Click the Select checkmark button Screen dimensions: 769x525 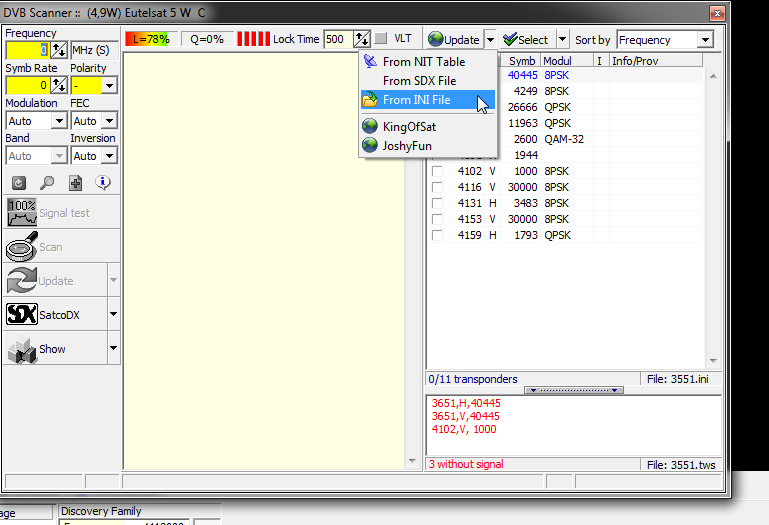coord(527,39)
